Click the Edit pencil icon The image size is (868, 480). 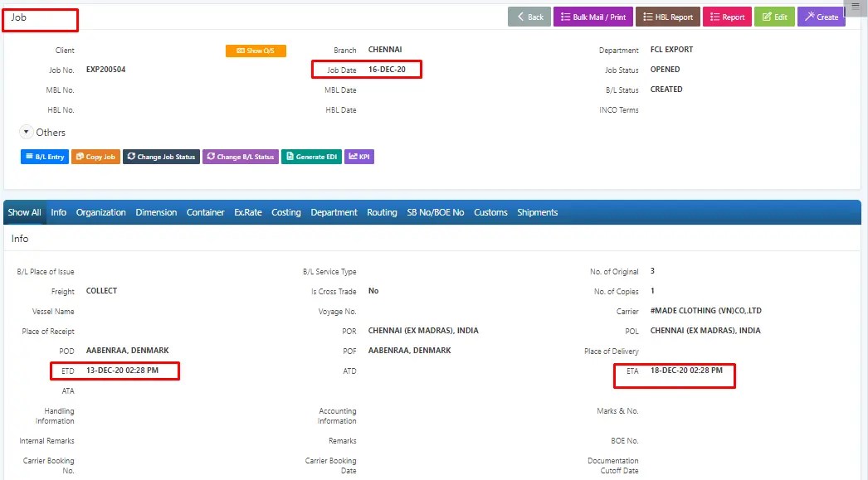pyautogui.click(x=765, y=17)
